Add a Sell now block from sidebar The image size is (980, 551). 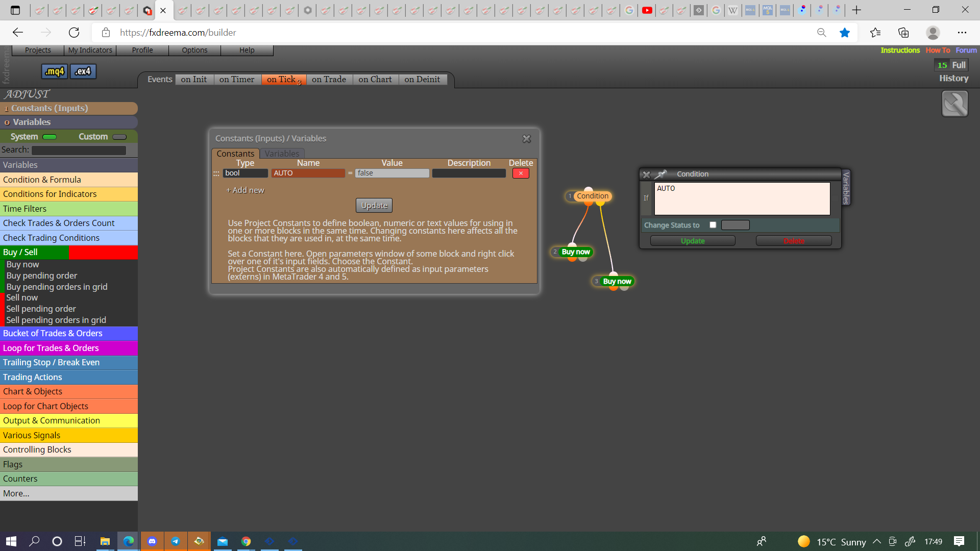22,297
